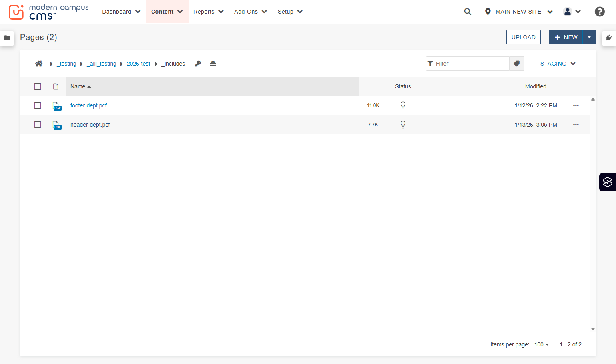The height and width of the screenshot is (364, 616).
Task: Click into the Filter input field
Action: tap(468, 64)
